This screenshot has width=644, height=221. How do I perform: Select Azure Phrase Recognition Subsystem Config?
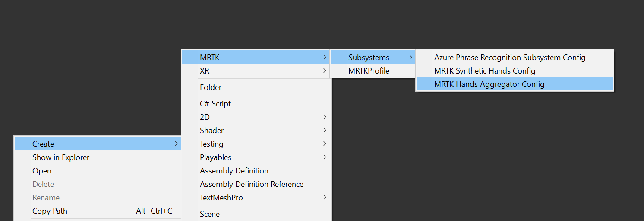click(515, 57)
